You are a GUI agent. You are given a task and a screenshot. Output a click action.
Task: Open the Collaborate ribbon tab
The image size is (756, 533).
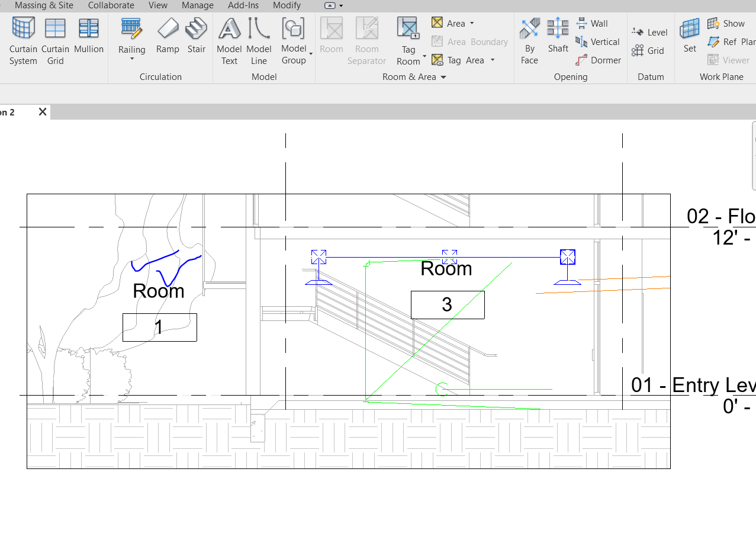(x=111, y=5)
